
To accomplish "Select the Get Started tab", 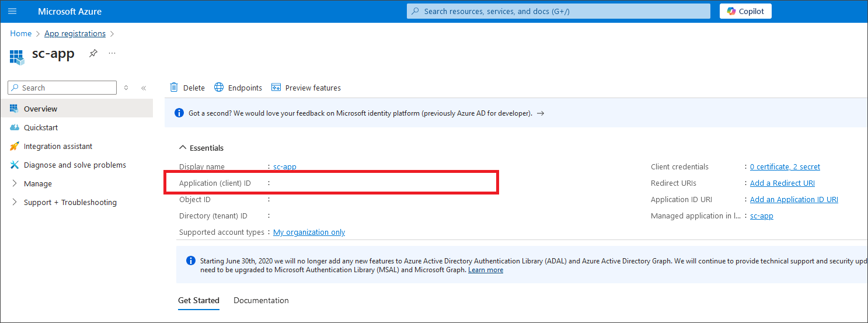I will pyautogui.click(x=198, y=300).
